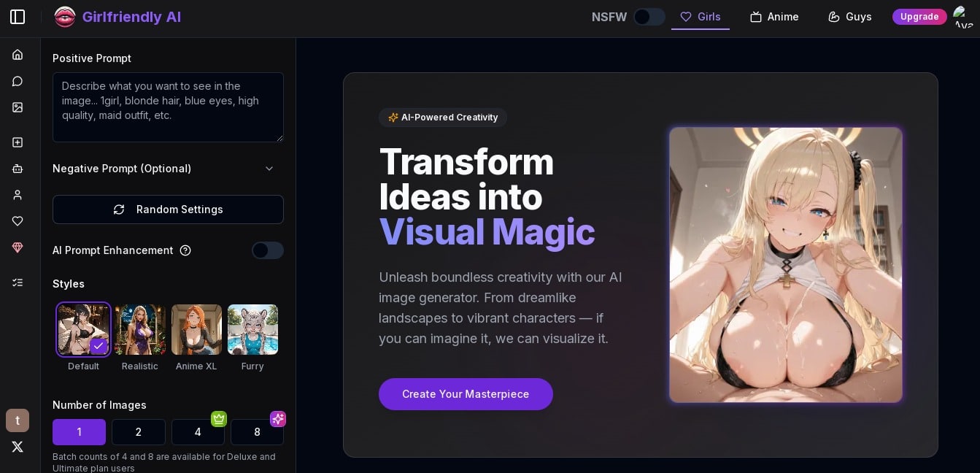980x473 pixels.
Task: Focus the Positive Prompt text area
Action: coord(168,107)
